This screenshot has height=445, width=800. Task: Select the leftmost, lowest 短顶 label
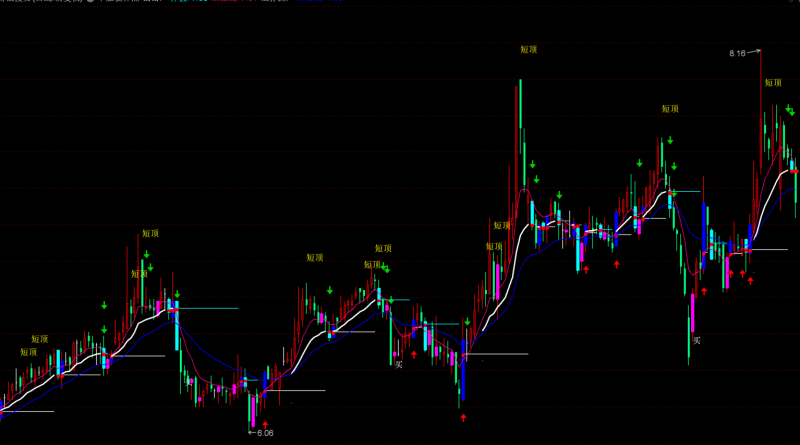point(29,352)
